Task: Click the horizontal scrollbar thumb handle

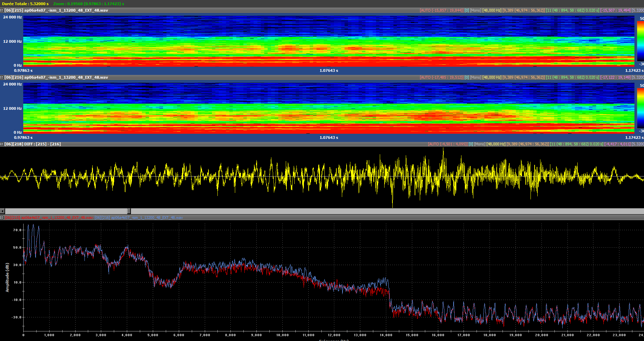Action: click(x=129, y=211)
